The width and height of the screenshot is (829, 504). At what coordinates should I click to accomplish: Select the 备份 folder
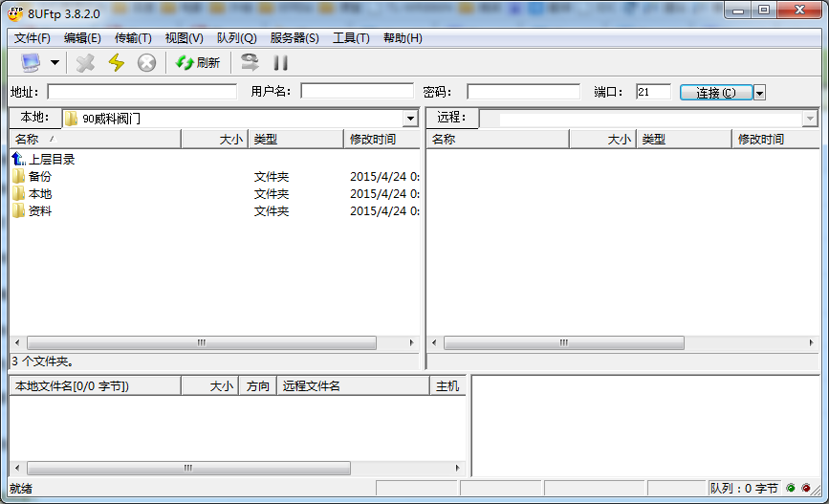point(33,176)
